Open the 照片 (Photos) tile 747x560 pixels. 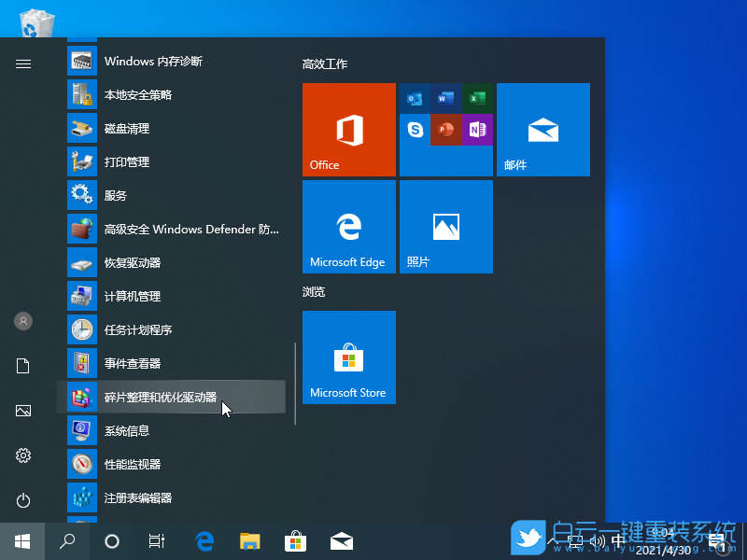click(x=445, y=226)
